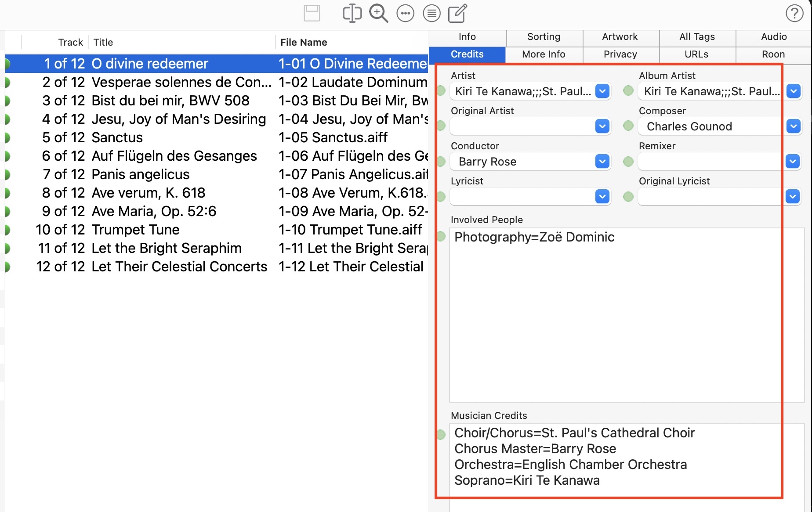Screen dimensions: 812x512
Task: Open the Composer dropdown arrow
Action: (793, 126)
